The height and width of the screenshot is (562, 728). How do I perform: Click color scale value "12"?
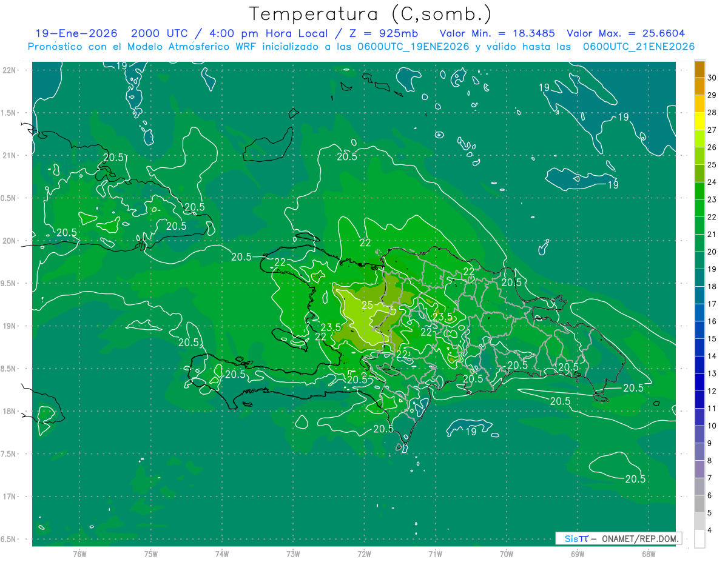coord(712,391)
